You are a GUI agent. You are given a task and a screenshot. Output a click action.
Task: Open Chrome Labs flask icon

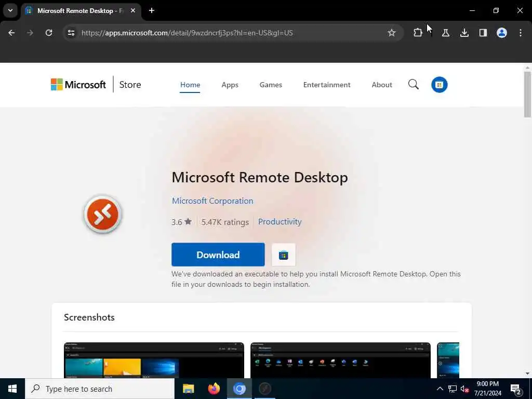445,33
